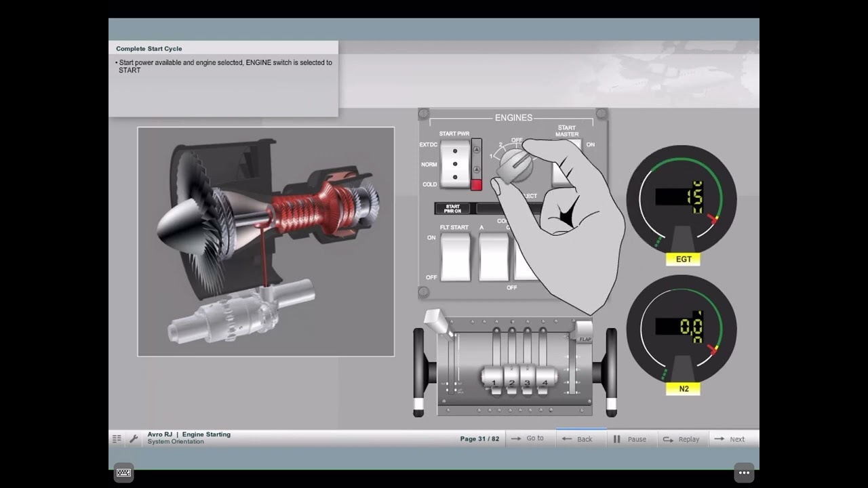
Task: Open the wrench tools icon
Action: [134, 439]
